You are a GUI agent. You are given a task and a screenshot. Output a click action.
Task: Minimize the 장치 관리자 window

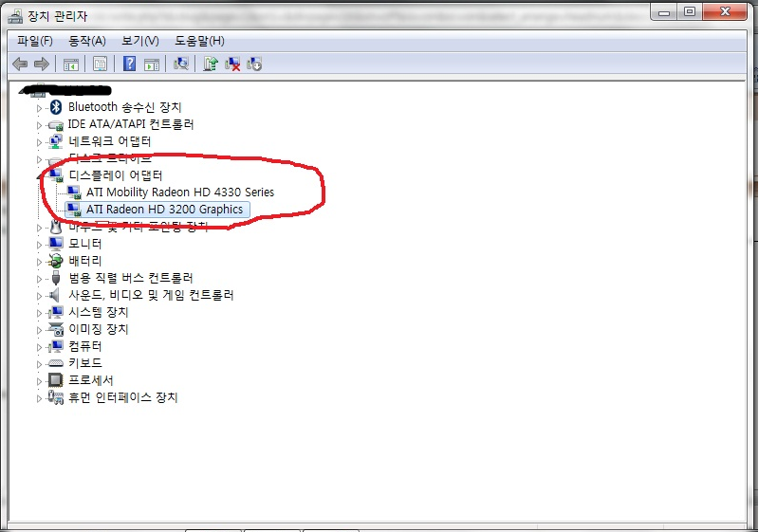click(x=664, y=12)
